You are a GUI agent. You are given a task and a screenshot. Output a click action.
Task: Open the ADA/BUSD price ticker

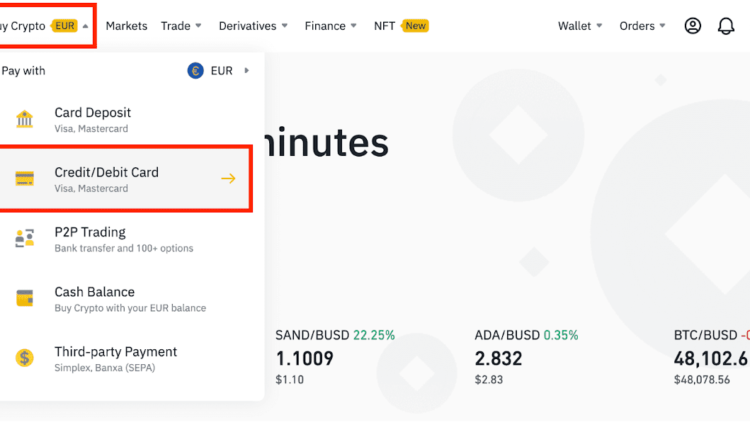(527, 357)
